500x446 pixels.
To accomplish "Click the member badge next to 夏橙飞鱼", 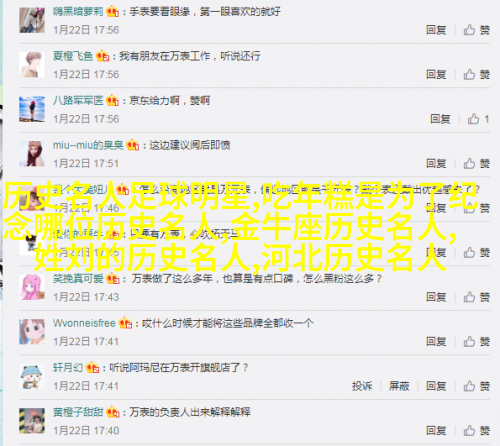I will [x=103, y=56].
